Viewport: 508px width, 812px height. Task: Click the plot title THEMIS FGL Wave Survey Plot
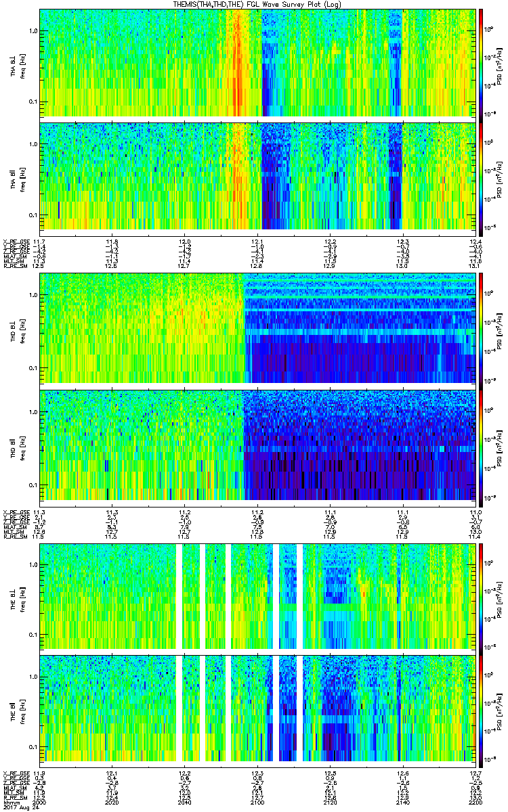[257, 4]
